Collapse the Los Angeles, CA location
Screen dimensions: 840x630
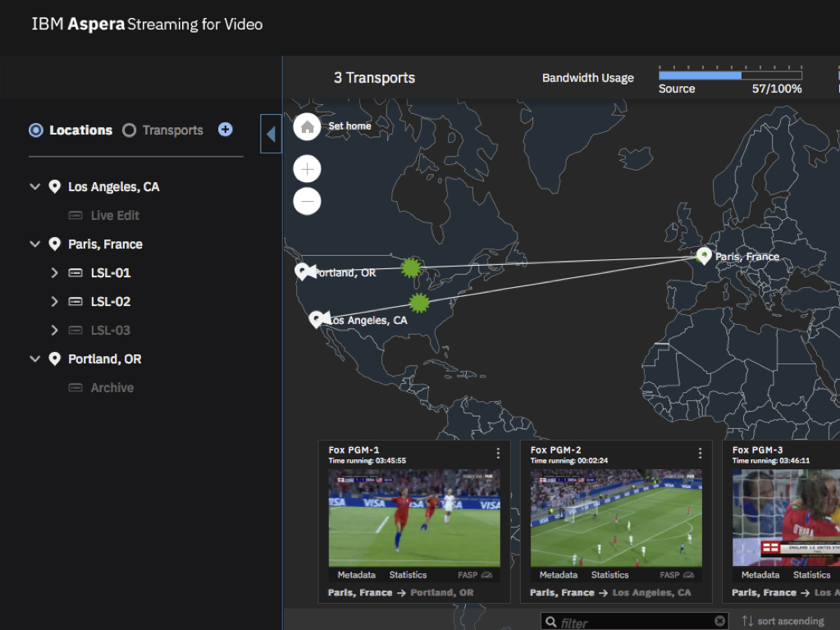point(35,187)
